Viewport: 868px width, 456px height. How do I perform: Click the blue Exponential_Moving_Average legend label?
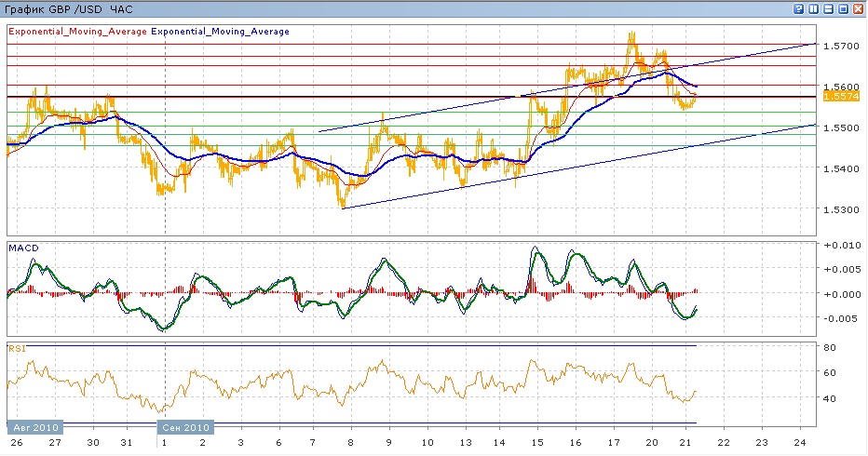coord(221,31)
